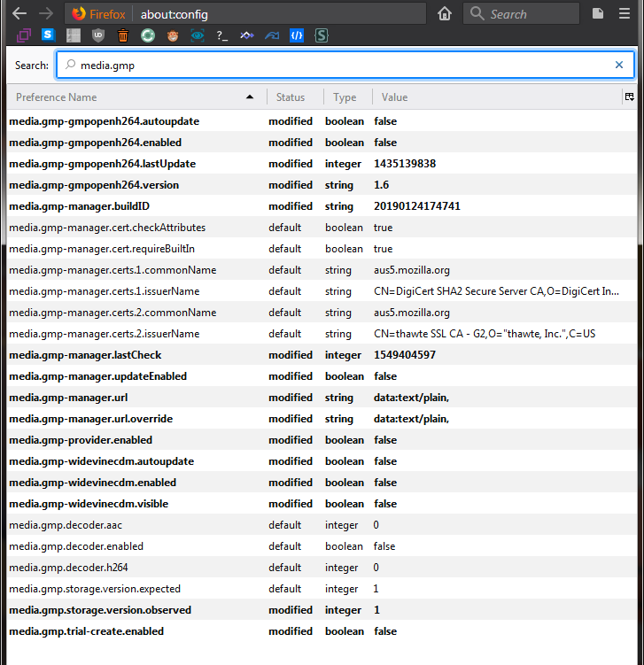The height and width of the screenshot is (665, 644).
Task: Click the about:config address bar text
Action: pos(175,14)
